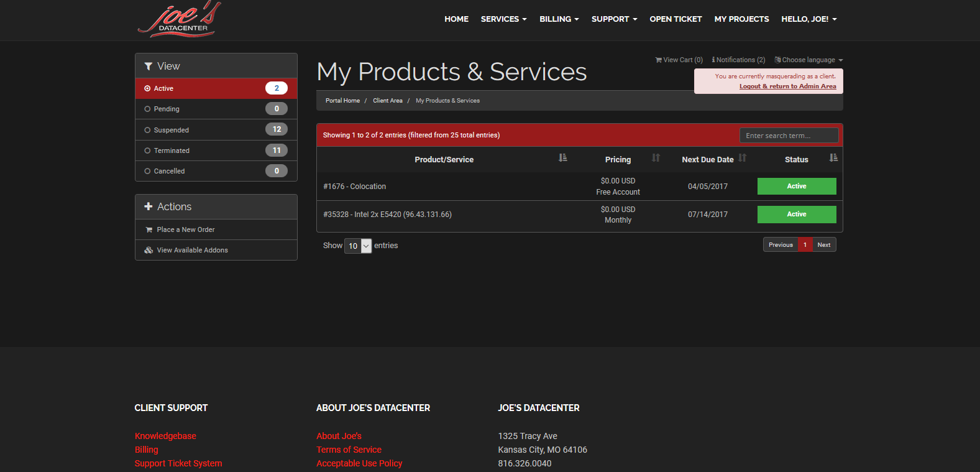Focus the Enter search term field

789,136
